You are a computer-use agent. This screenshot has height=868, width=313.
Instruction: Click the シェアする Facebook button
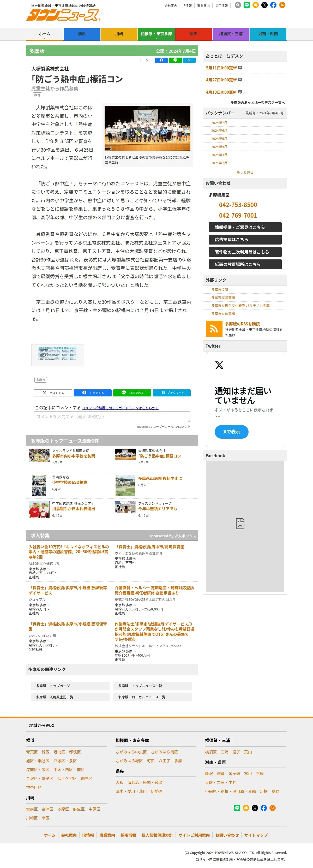pos(93,393)
